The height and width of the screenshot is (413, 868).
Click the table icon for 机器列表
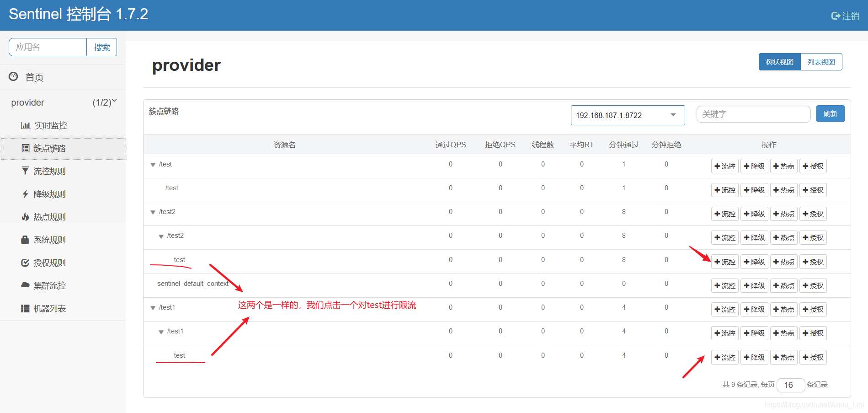pyautogui.click(x=26, y=308)
